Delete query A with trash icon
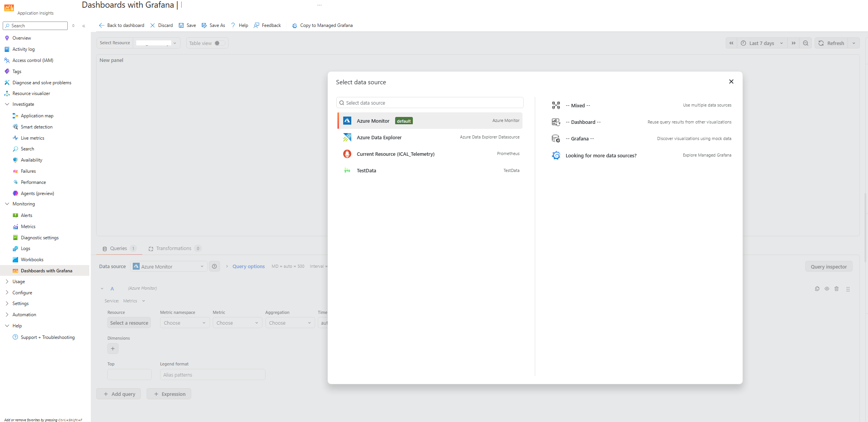 (836, 289)
